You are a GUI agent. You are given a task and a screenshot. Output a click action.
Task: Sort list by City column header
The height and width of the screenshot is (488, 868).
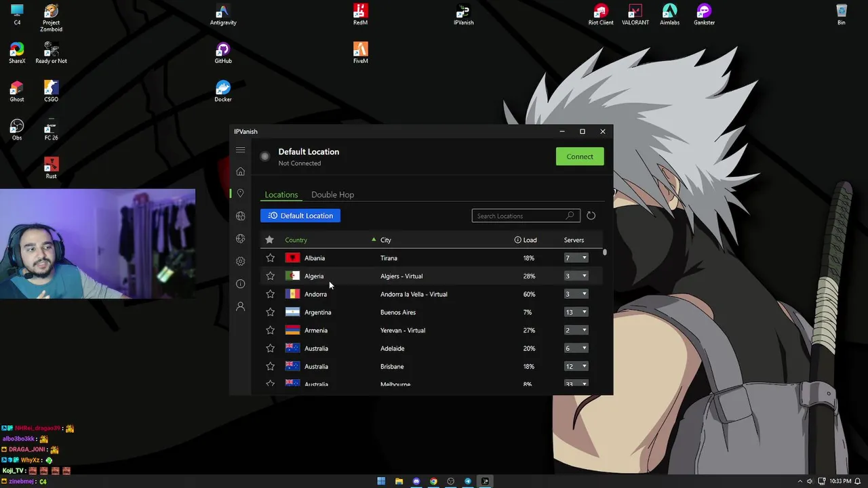point(386,240)
